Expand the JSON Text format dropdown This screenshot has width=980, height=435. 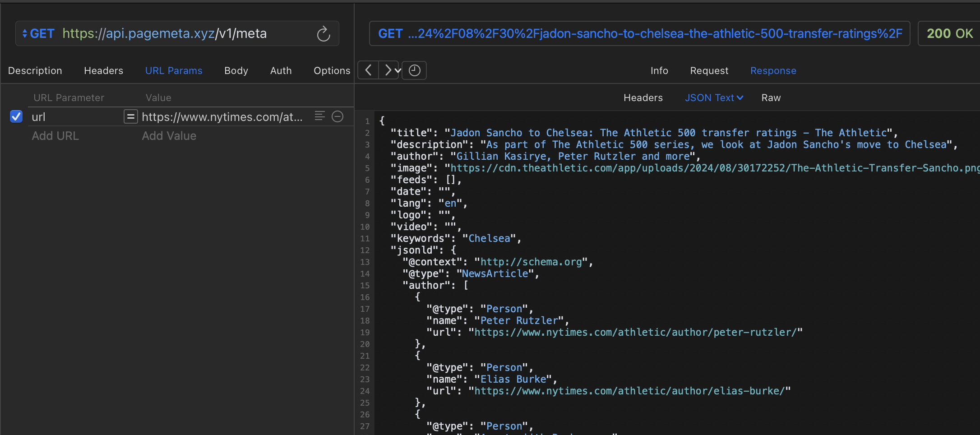click(x=714, y=98)
